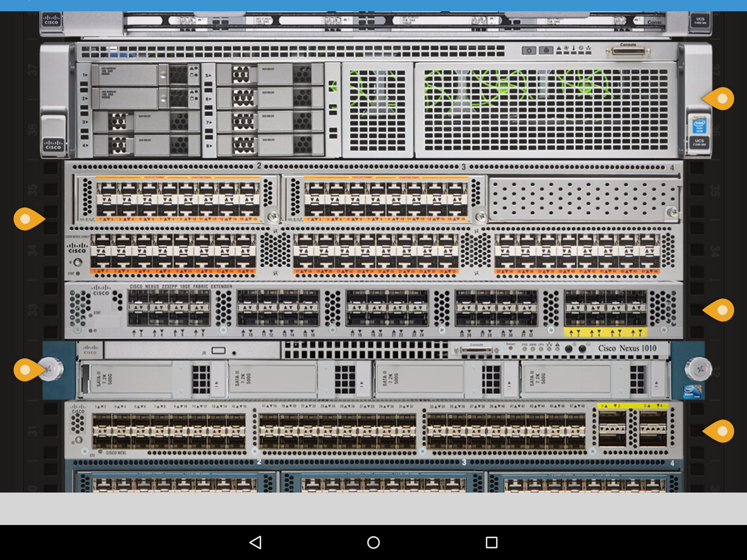Tap the hotspot marker beside the rack unit 31 switch
Viewport: 747px width, 560px height.
(x=719, y=431)
